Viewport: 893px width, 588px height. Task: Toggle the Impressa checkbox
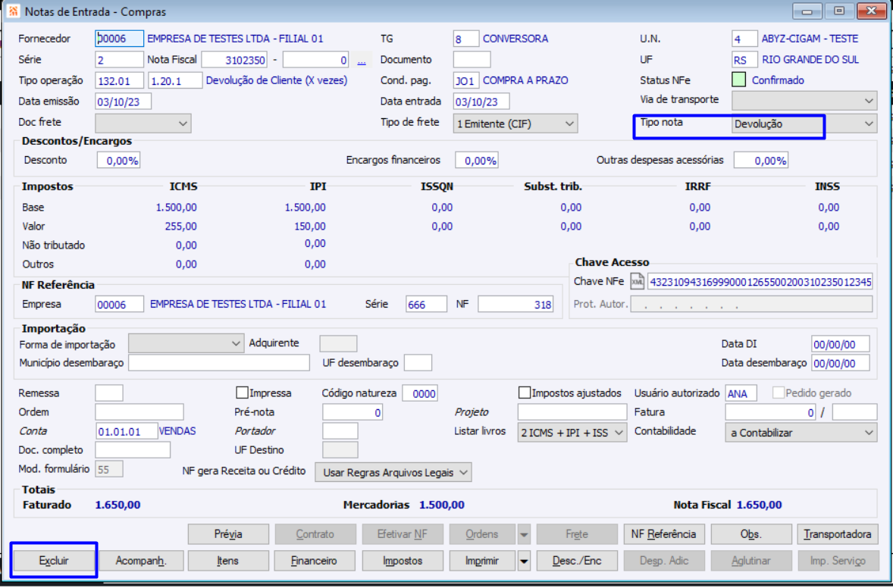click(x=243, y=393)
